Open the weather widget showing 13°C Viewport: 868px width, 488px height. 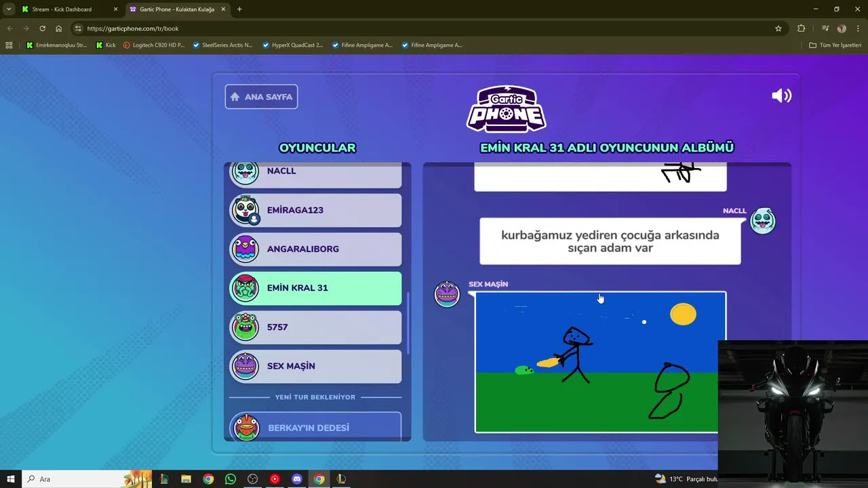coord(686,479)
